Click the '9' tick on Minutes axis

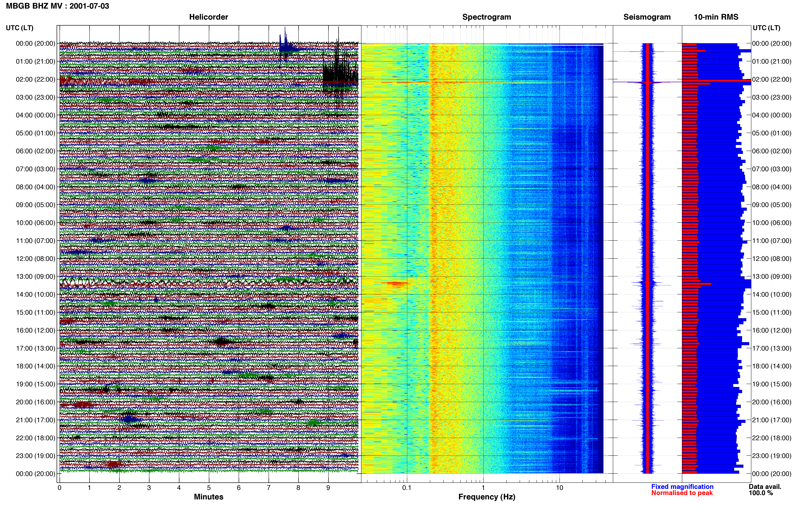328,488
